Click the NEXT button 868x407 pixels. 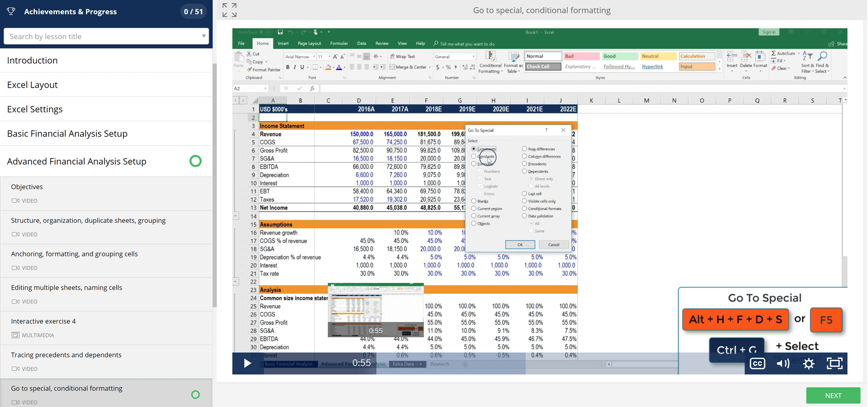[x=833, y=395]
